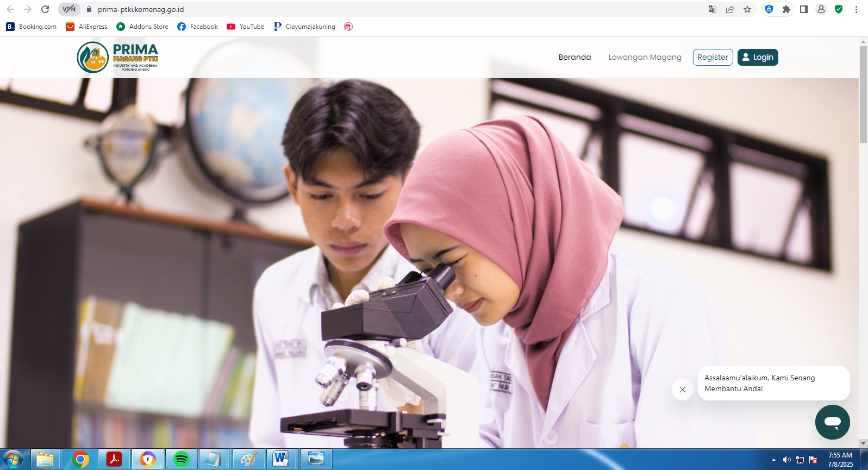This screenshot has height=470, width=868.
Task: Click the Register button
Action: click(x=713, y=57)
